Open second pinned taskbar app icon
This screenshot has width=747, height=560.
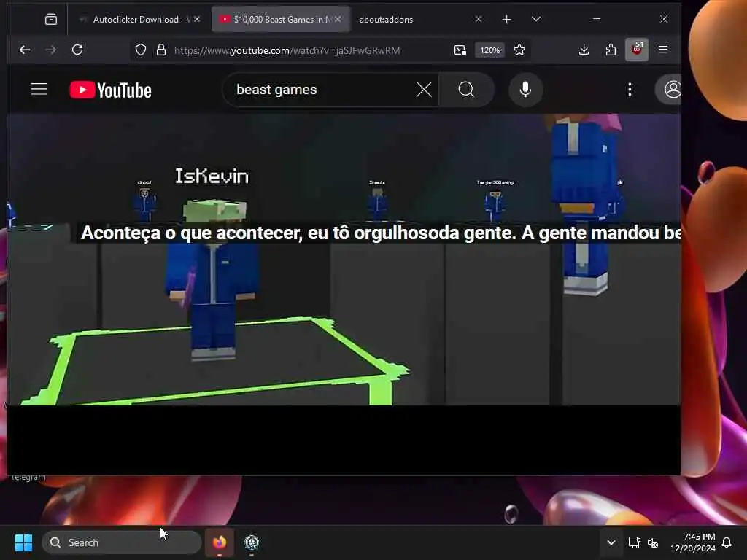tap(252, 542)
